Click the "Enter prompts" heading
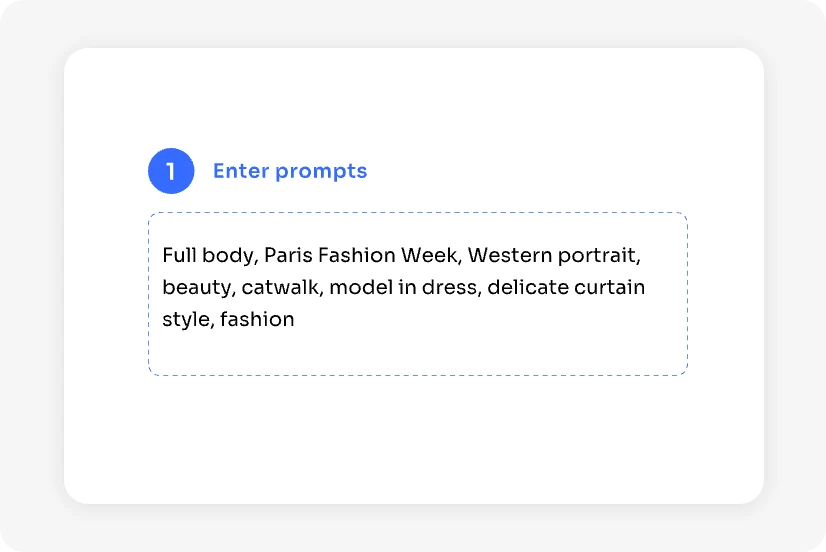The height and width of the screenshot is (552, 826). [290, 171]
